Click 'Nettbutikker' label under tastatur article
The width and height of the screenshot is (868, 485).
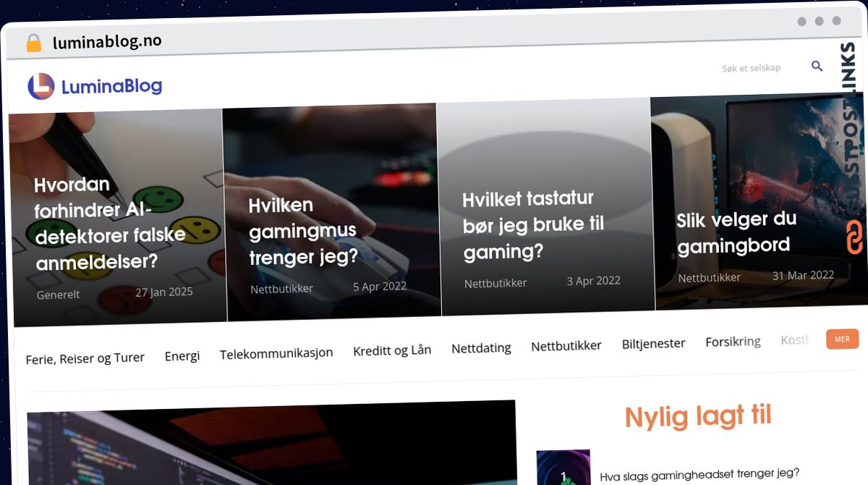point(495,283)
